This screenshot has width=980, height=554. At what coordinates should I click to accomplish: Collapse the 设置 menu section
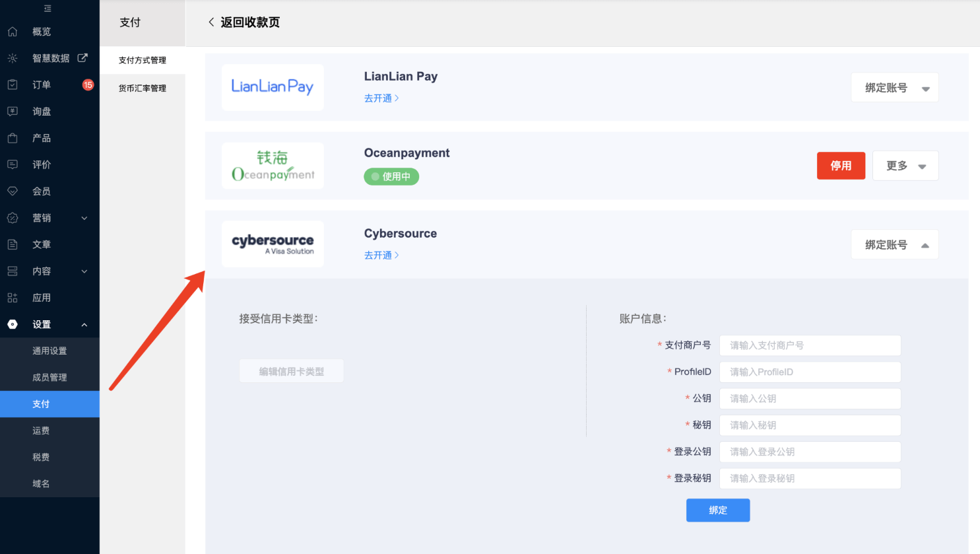tap(84, 325)
